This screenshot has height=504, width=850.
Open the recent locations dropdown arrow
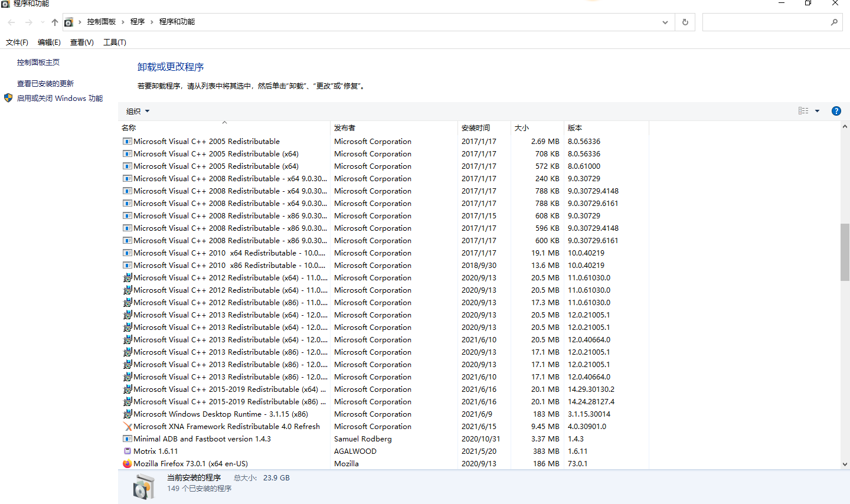pos(42,22)
